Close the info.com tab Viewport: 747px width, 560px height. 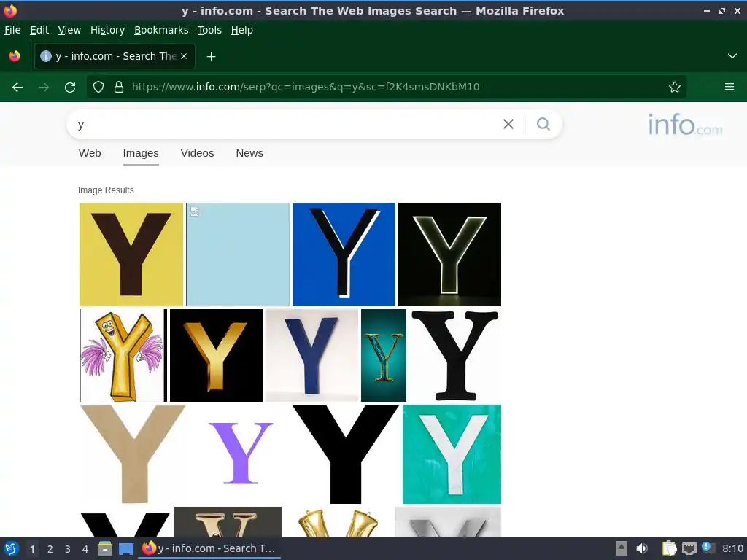[184, 56]
